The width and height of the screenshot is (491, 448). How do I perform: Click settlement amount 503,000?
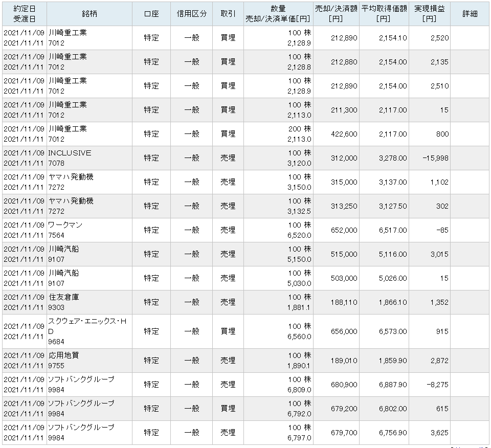coord(344,278)
